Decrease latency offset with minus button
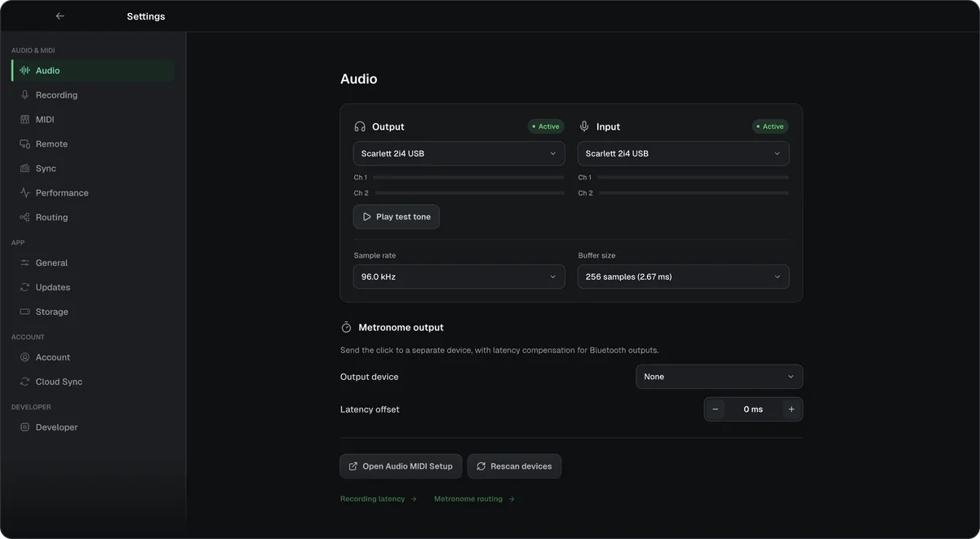Screen dimensions: 980x539 click(716, 409)
